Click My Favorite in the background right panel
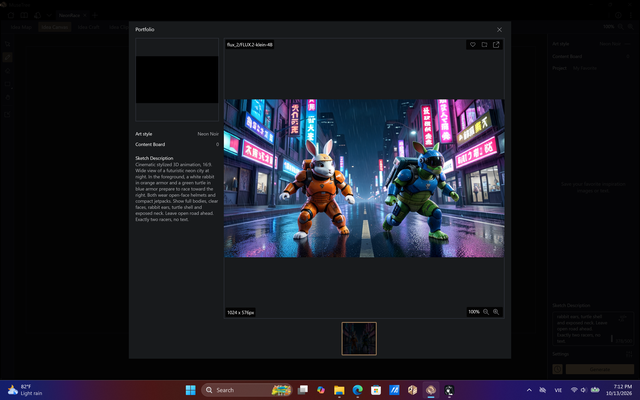 585,68
